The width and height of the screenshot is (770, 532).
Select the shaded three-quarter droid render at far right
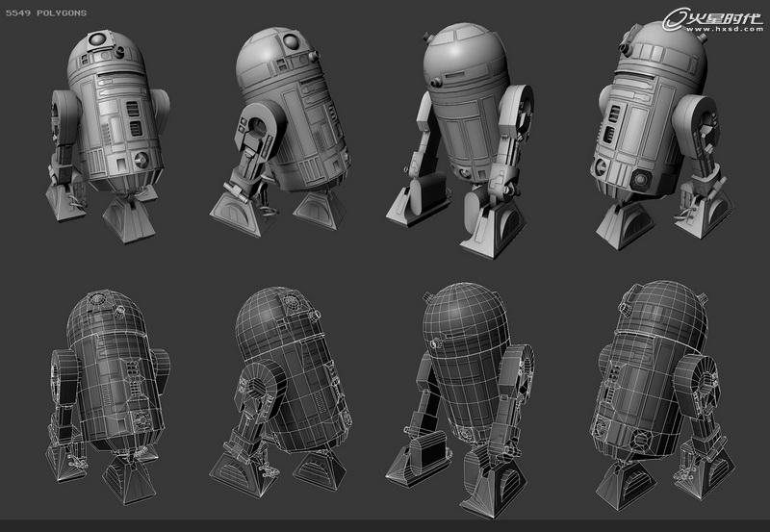click(664, 136)
